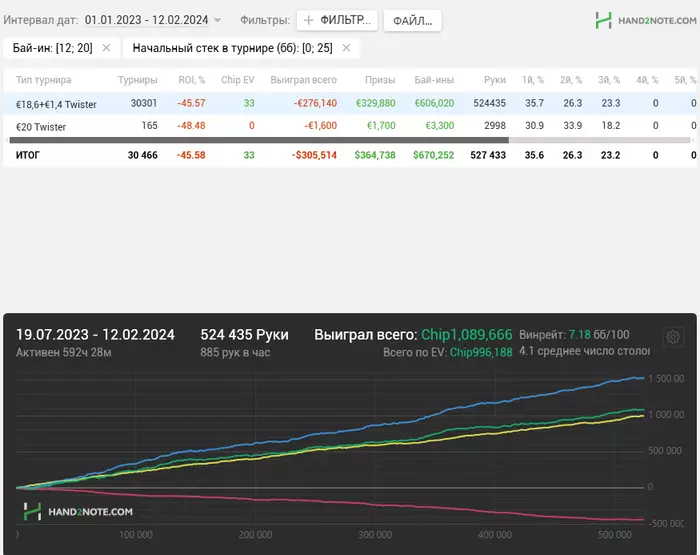Click the Начальный стек в турнире filter chip
700x555 pixels.
(241, 48)
